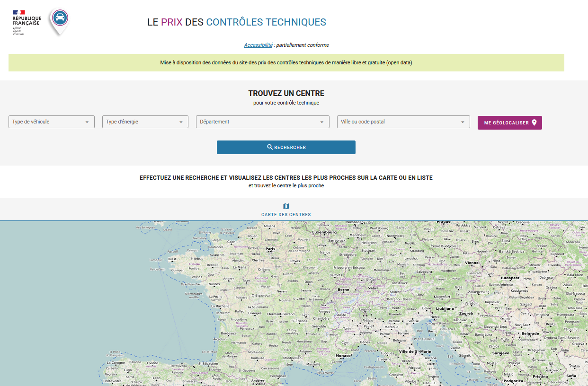Click Brest on the map

173,259
